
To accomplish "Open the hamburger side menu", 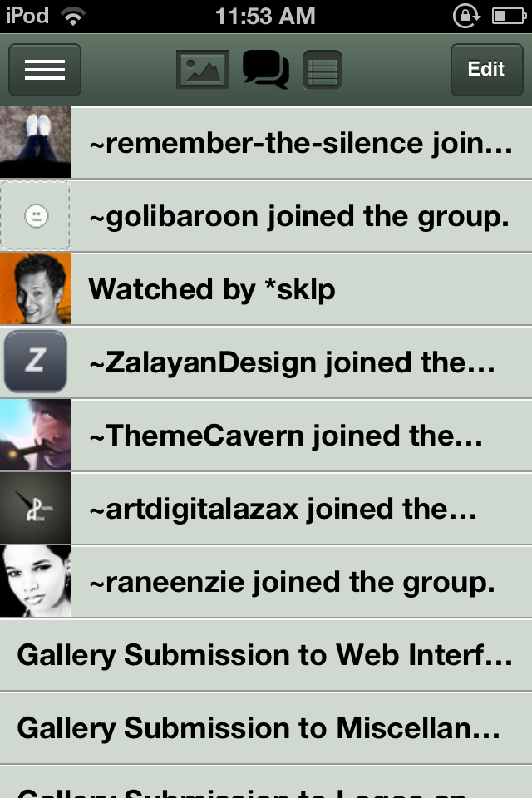I will point(45,70).
